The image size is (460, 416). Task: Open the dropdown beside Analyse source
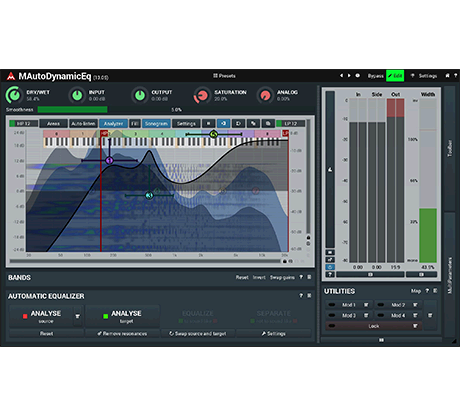(78, 316)
